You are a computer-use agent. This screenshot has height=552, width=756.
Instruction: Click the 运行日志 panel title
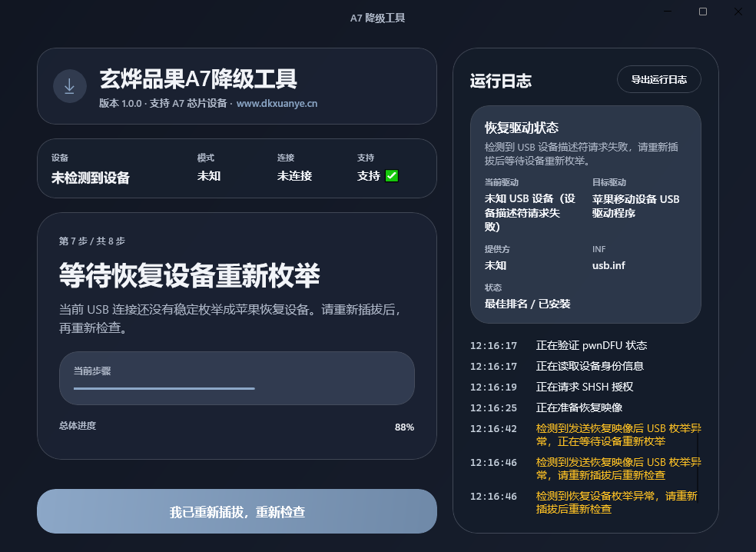tap(500, 81)
